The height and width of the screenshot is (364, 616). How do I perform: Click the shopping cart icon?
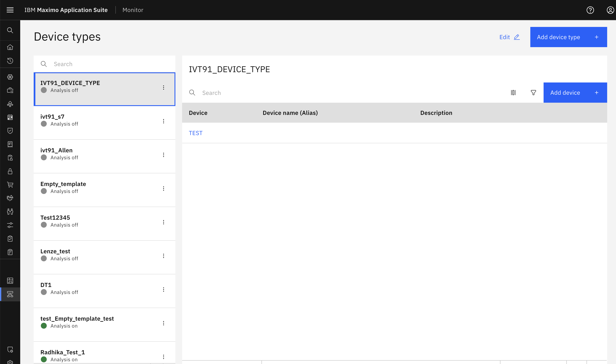(10, 185)
